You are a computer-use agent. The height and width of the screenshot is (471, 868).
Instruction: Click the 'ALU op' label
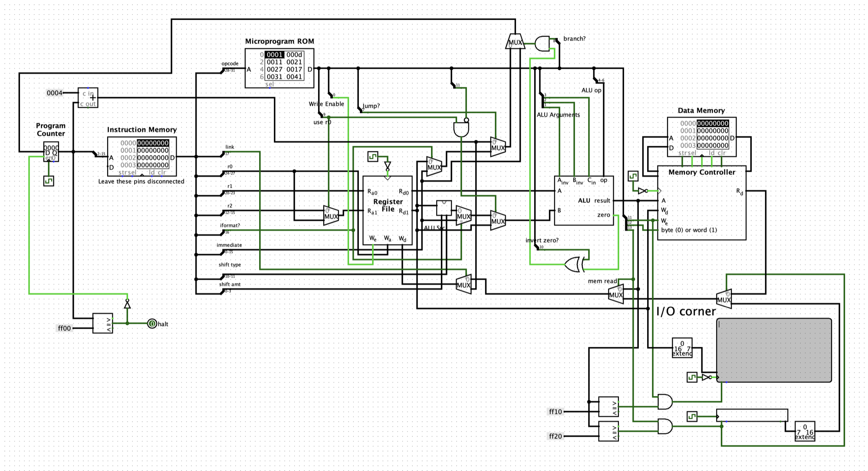[x=592, y=90]
